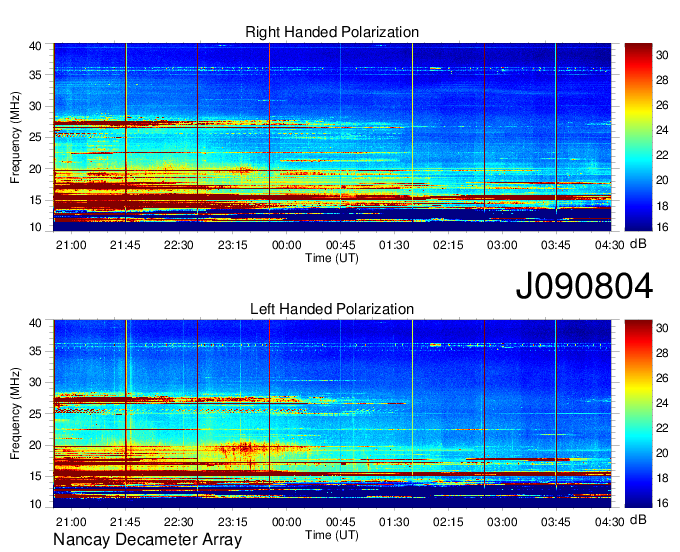
Task: Click the 21:00 tick label on top plot
Action: 71,245
